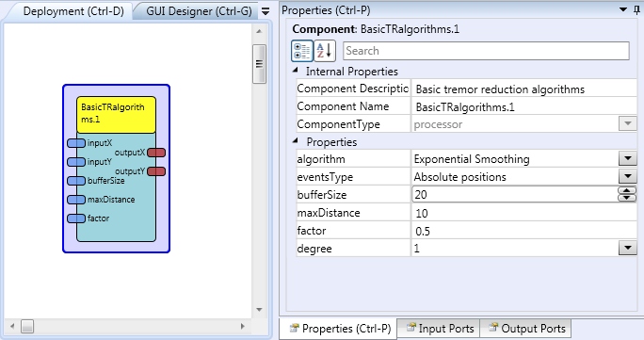Open the algorithm dropdown

628,158
